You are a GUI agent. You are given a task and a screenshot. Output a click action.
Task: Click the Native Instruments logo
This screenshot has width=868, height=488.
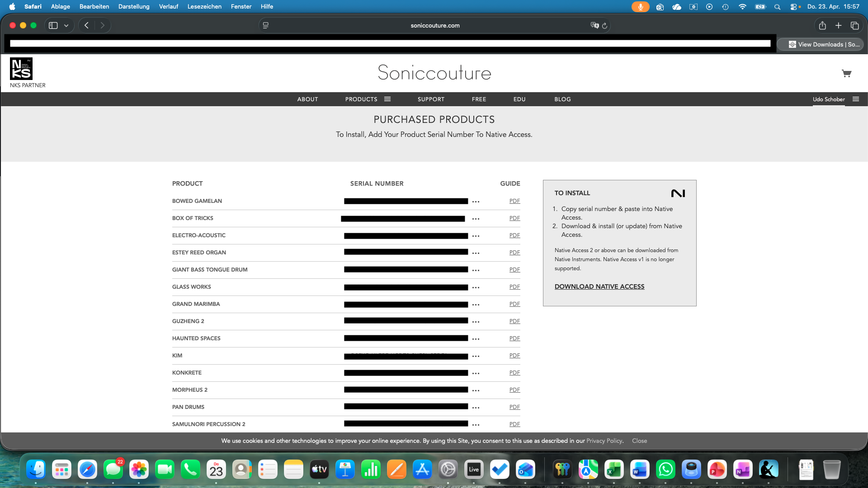pyautogui.click(x=678, y=193)
